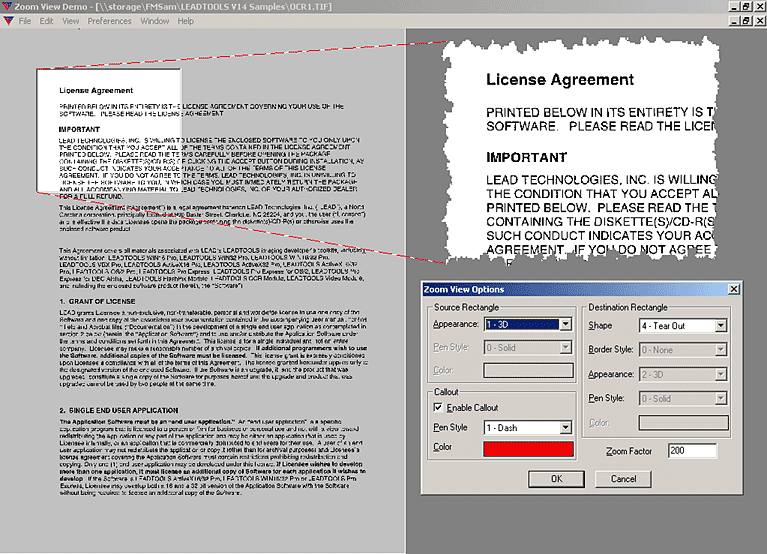
Task: Open the Help menu
Action: (185, 21)
